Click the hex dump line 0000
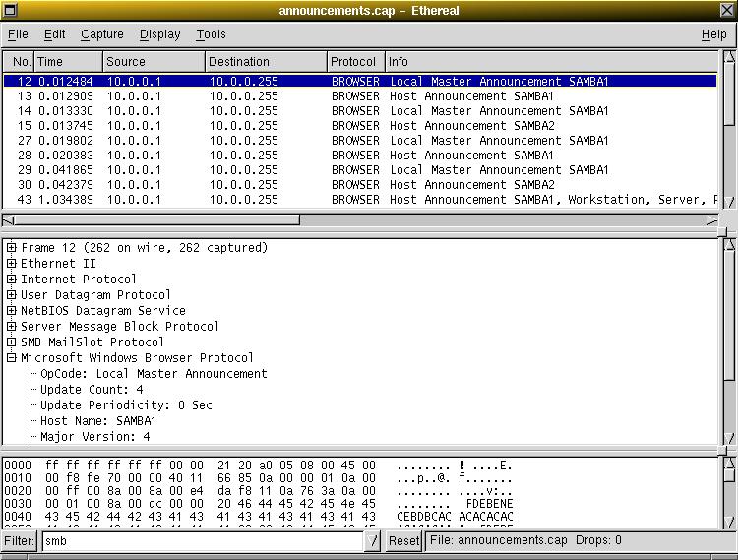The width and height of the screenshot is (738, 560). pyautogui.click(x=258, y=466)
